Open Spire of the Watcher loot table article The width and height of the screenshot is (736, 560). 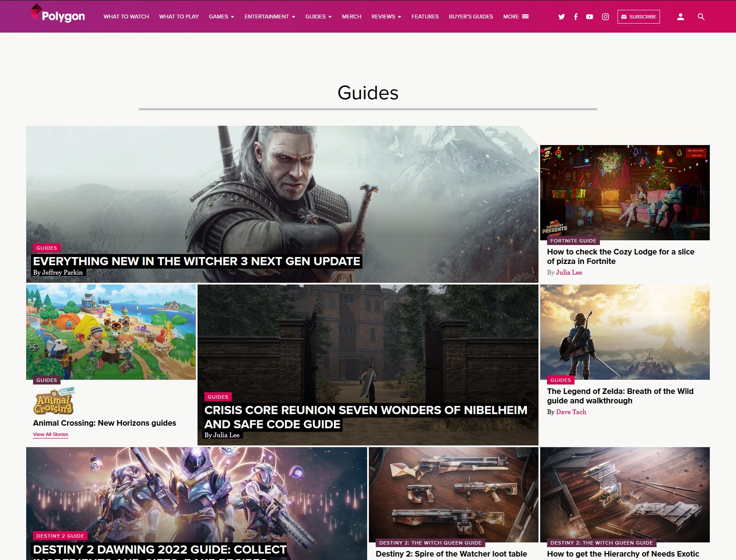tap(451, 554)
